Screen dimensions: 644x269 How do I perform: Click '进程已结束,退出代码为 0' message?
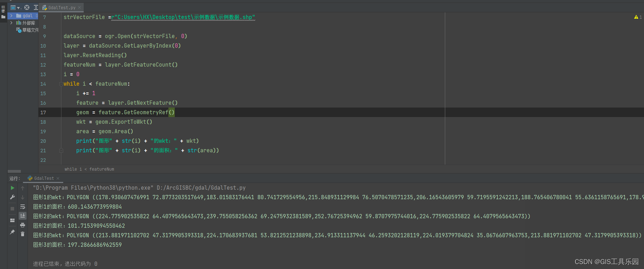(65, 264)
